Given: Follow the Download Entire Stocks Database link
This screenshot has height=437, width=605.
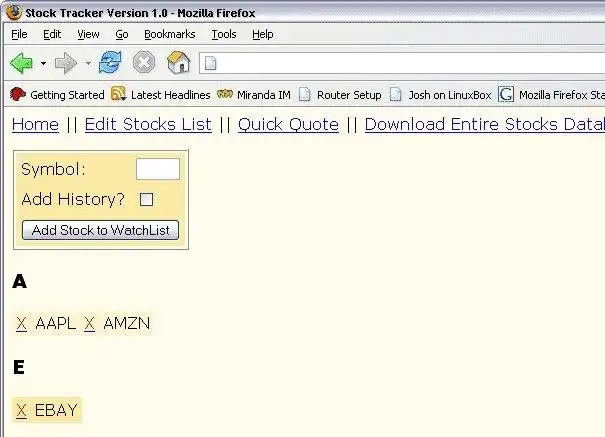Looking at the screenshot, I should (485, 125).
